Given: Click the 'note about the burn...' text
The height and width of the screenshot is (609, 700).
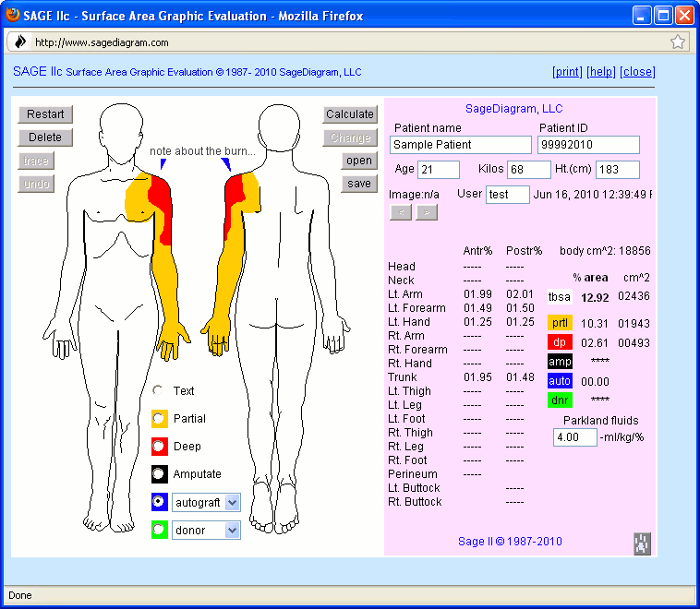Looking at the screenshot, I should 202,150.
